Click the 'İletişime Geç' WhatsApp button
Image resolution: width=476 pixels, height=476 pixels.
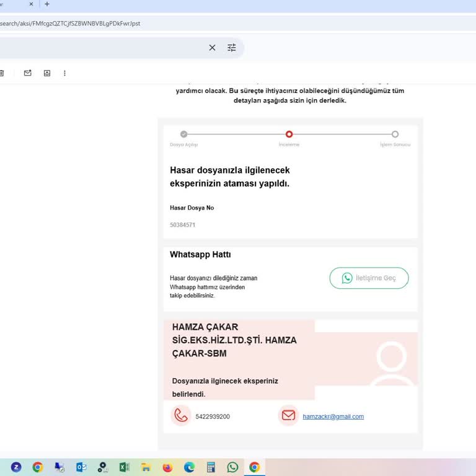(x=369, y=278)
